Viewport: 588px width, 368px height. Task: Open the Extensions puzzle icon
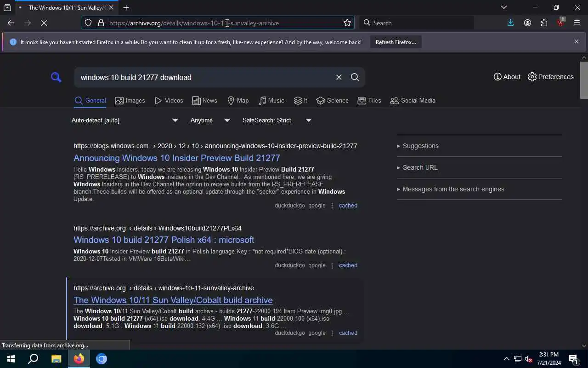pyautogui.click(x=544, y=23)
